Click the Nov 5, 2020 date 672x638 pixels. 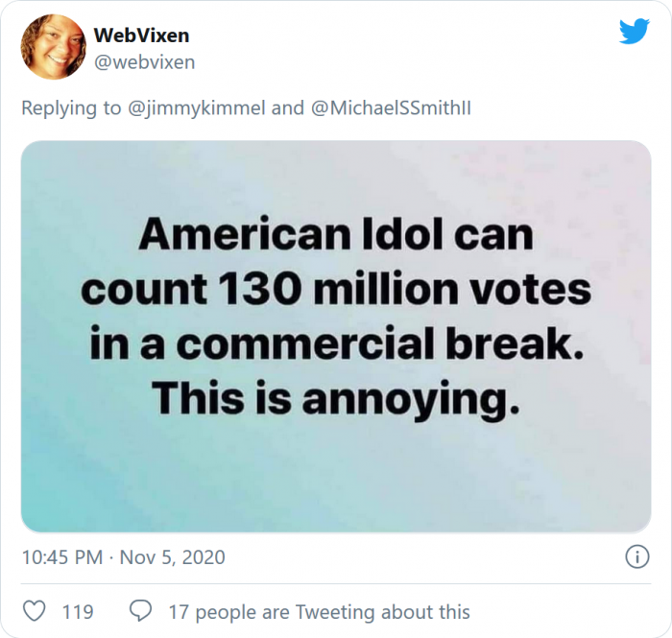click(x=172, y=557)
